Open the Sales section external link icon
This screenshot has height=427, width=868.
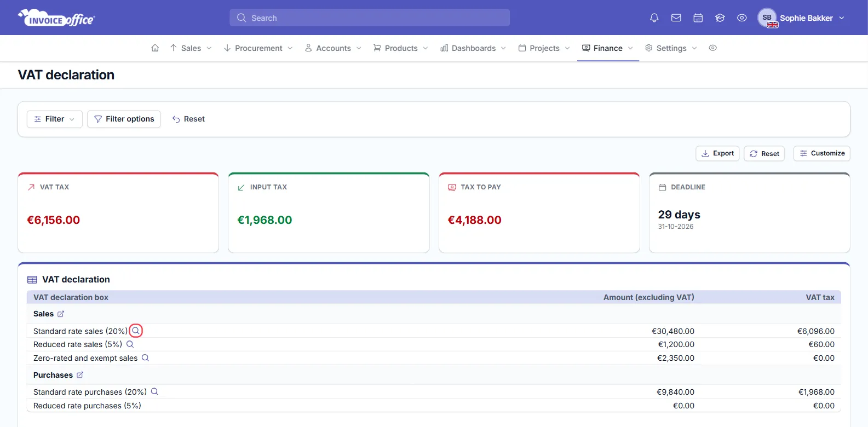coord(61,314)
